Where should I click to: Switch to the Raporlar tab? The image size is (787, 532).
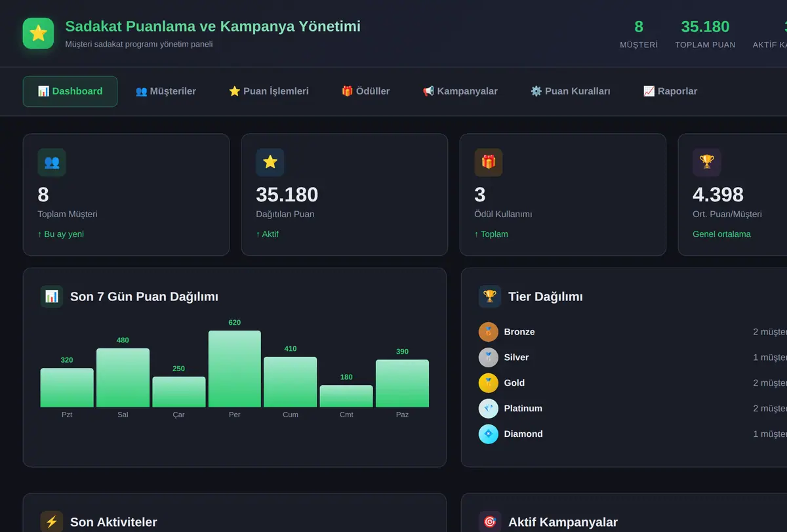670,91
